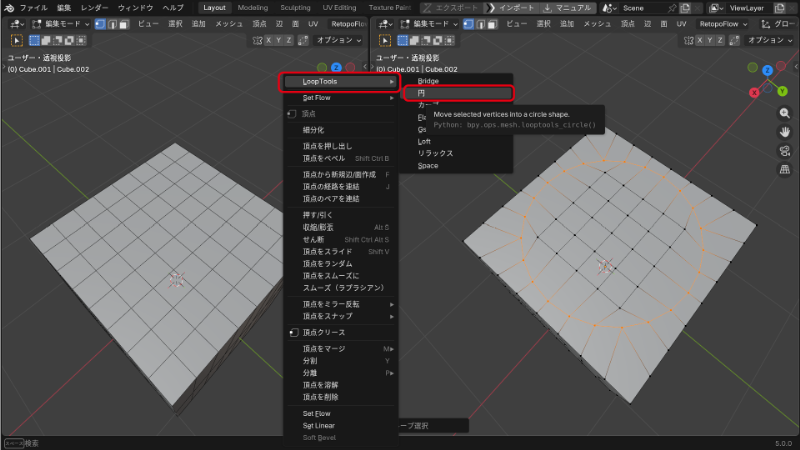
Task: Open 編集モード dropdown in left viewport
Action: click(x=60, y=24)
